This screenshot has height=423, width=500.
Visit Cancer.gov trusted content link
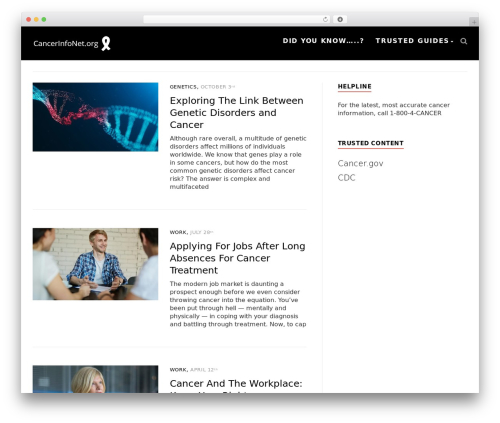[x=360, y=163]
